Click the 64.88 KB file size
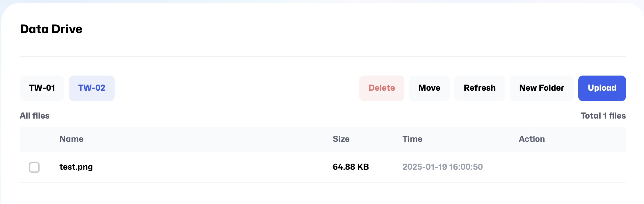 click(351, 167)
